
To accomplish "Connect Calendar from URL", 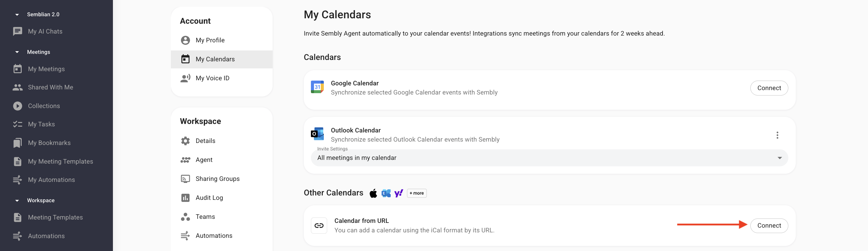I will tap(769, 226).
